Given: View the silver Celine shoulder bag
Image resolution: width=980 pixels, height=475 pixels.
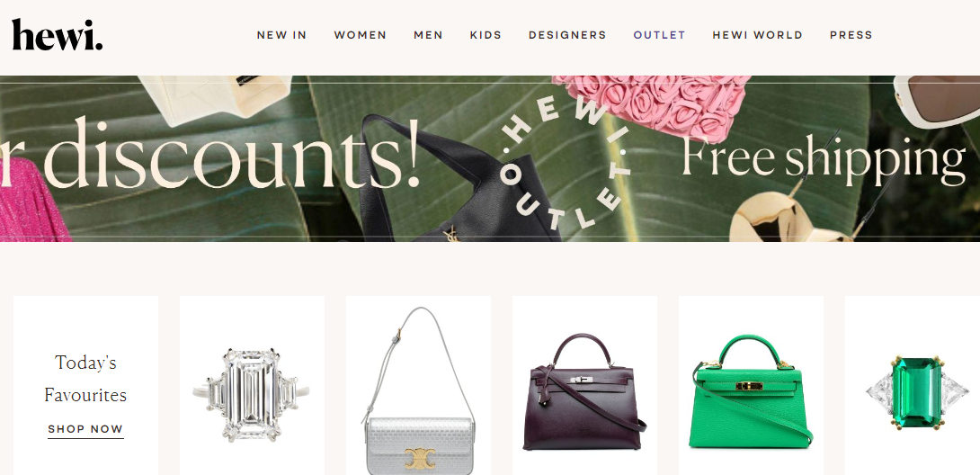Looking at the screenshot, I should coord(418,390).
